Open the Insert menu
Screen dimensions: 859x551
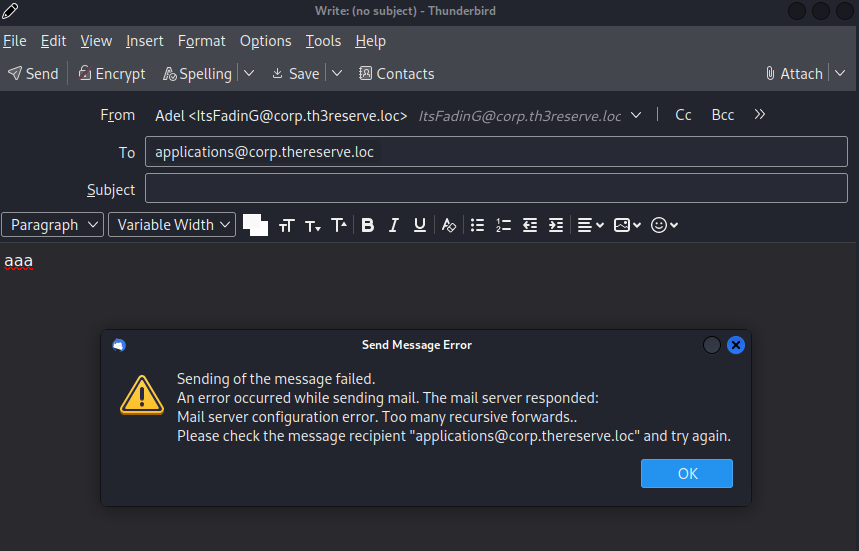[144, 41]
